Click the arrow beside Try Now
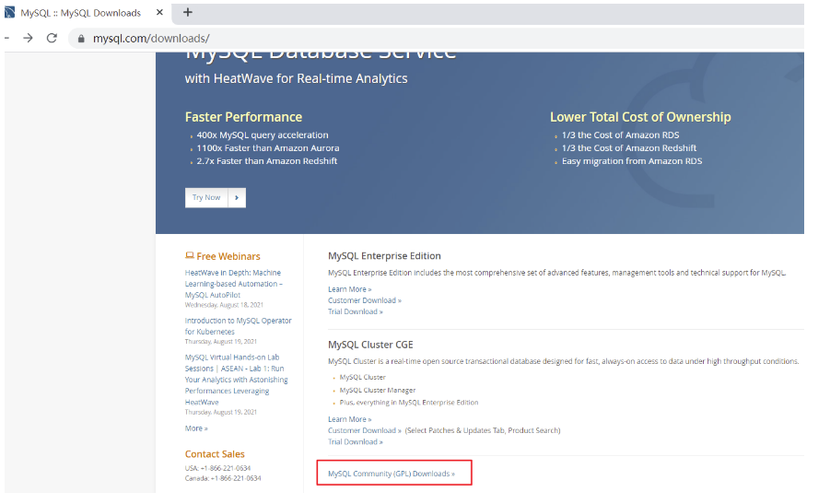The image size is (830, 504). [x=237, y=197]
